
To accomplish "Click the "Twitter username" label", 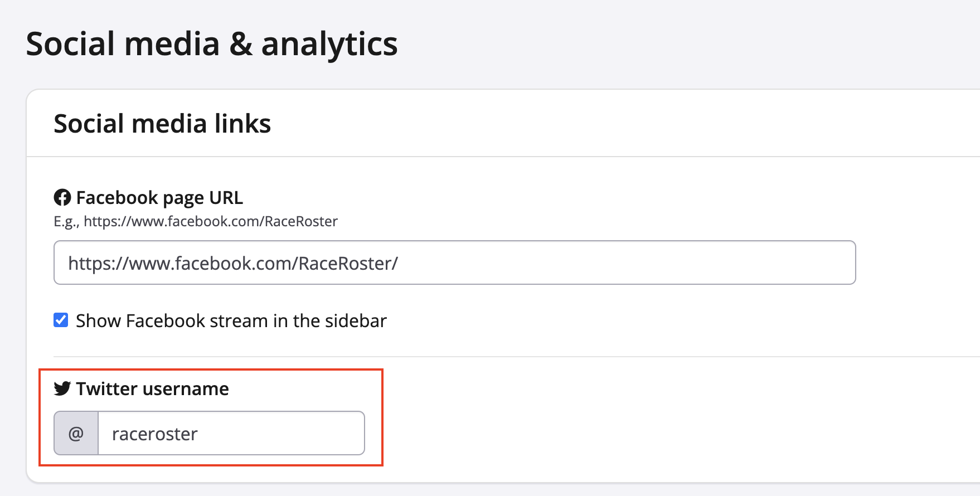I will click(x=152, y=389).
